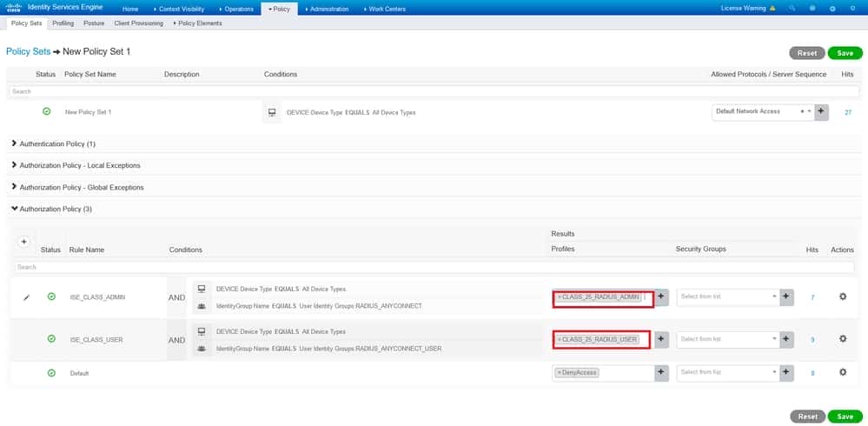Click policy set condition device icon

click(272, 112)
